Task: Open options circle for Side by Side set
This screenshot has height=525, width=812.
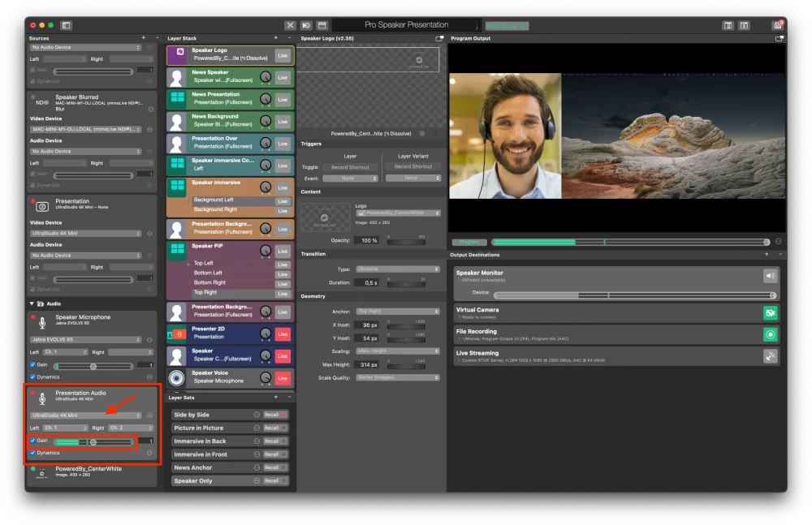Action: point(257,415)
